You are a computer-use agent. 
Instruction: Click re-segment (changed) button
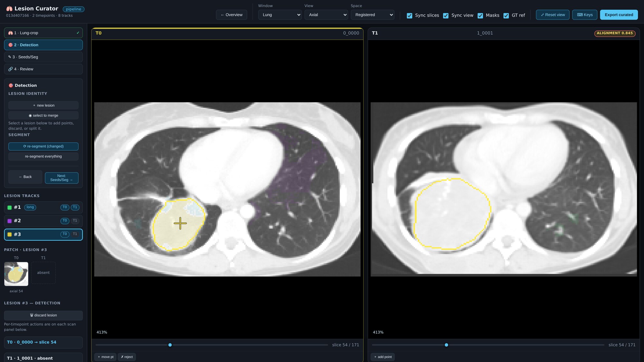pos(43,146)
